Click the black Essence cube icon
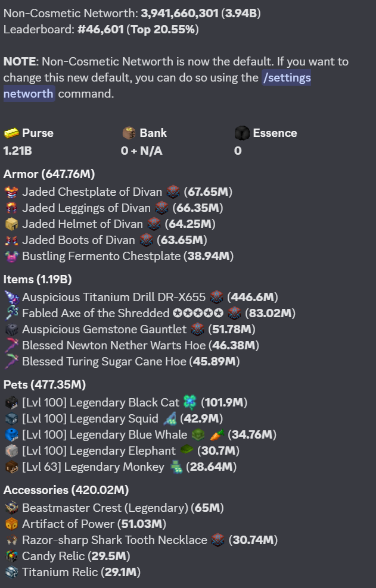376x588 pixels. 242,133
